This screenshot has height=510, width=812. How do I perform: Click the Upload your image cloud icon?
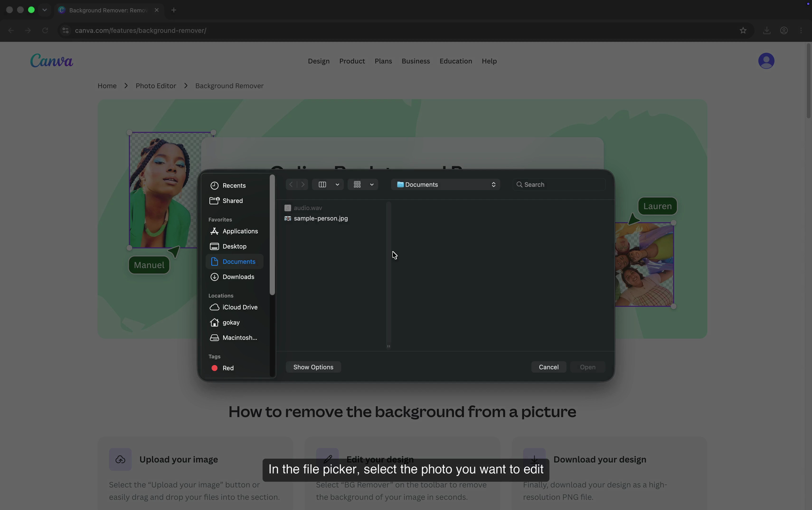[120, 459]
